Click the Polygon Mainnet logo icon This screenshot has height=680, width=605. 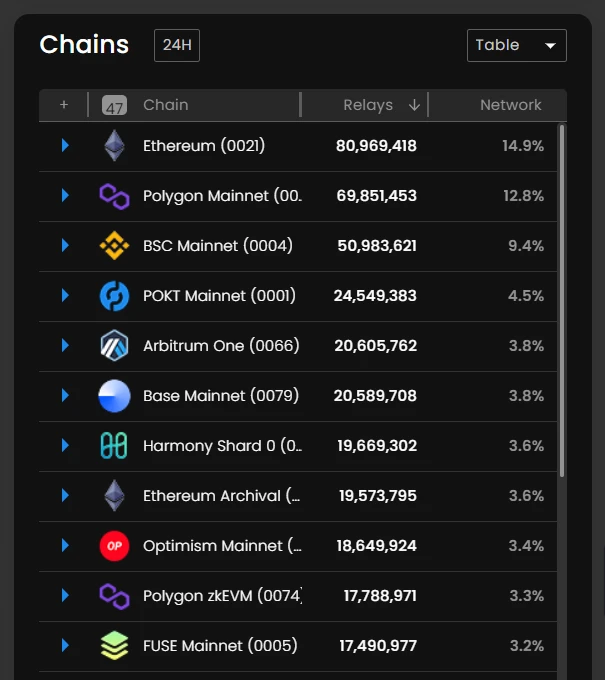(x=114, y=196)
